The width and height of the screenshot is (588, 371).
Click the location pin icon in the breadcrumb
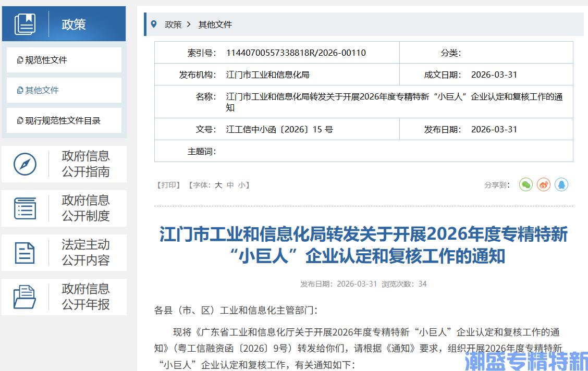pos(153,24)
